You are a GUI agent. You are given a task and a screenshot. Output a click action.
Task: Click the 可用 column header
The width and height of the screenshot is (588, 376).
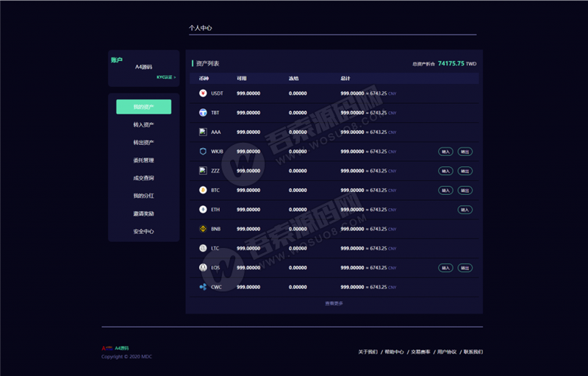coord(242,79)
